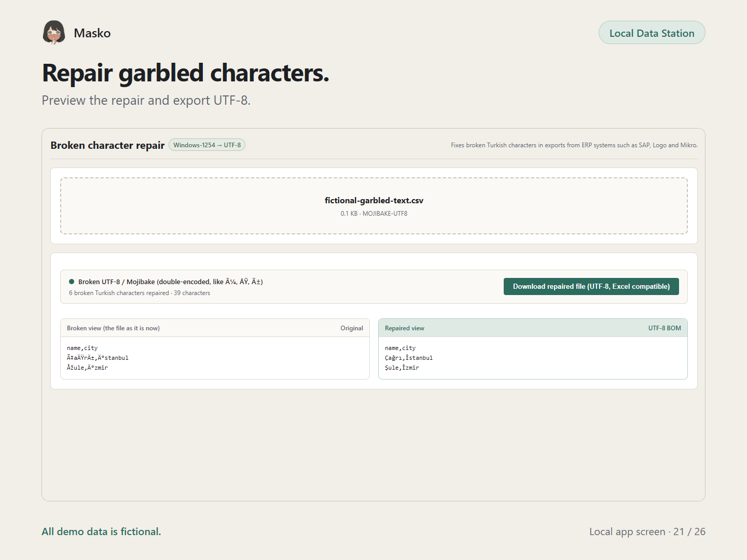Click "Preview the repair and export UTF-8." subtitle
Image resolution: width=747 pixels, height=560 pixels.
(146, 100)
